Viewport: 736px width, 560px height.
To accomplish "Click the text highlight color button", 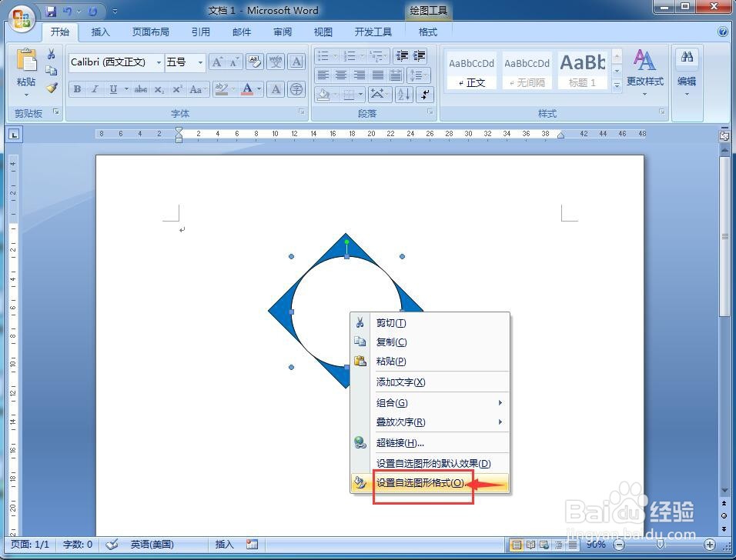I will tap(221, 89).
